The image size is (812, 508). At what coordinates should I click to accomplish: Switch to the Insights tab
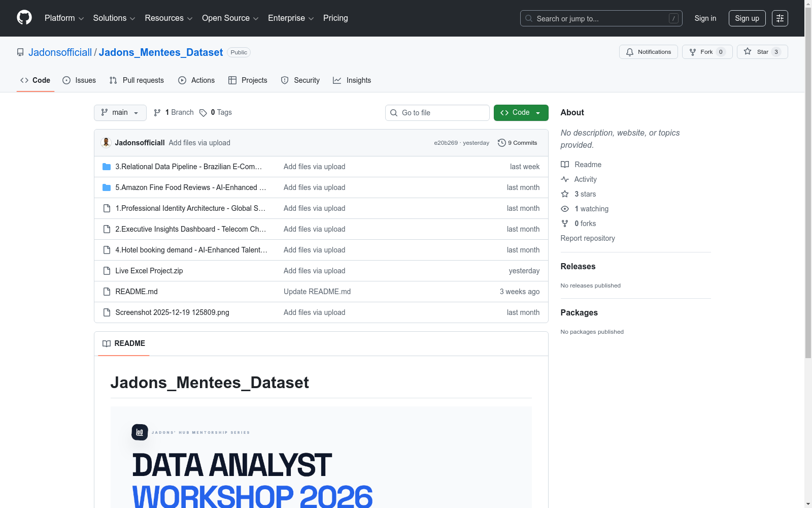pyautogui.click(x=352, y=80)
